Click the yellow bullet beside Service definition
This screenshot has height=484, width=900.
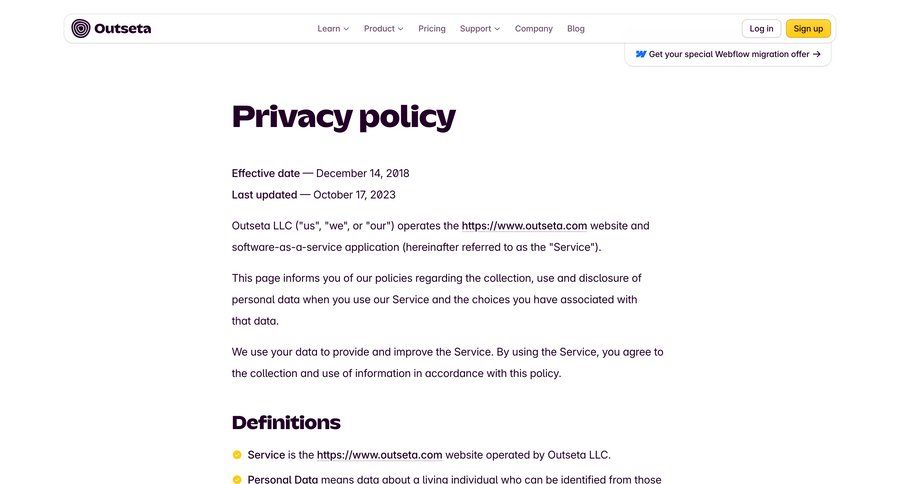point(236,455)
